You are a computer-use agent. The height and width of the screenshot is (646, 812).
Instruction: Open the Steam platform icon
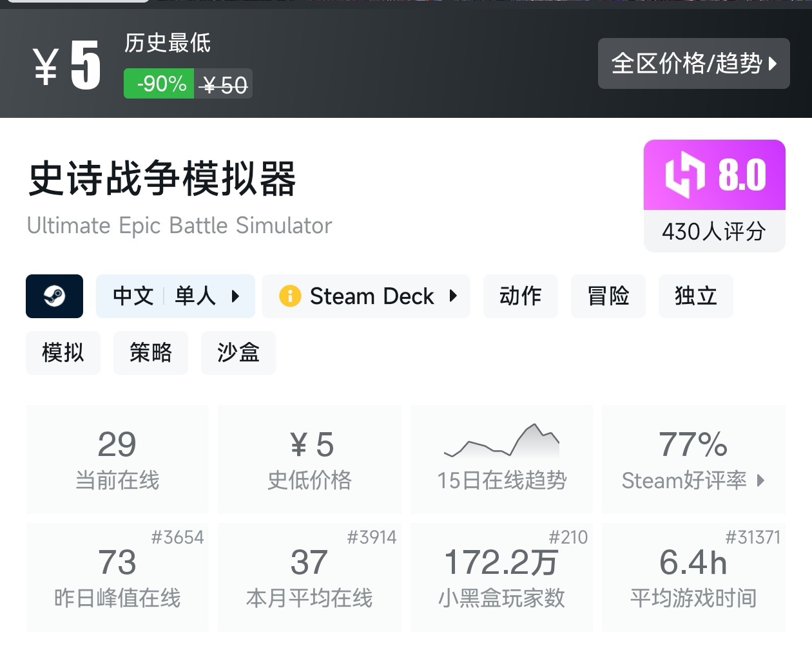tap(54, 296)
